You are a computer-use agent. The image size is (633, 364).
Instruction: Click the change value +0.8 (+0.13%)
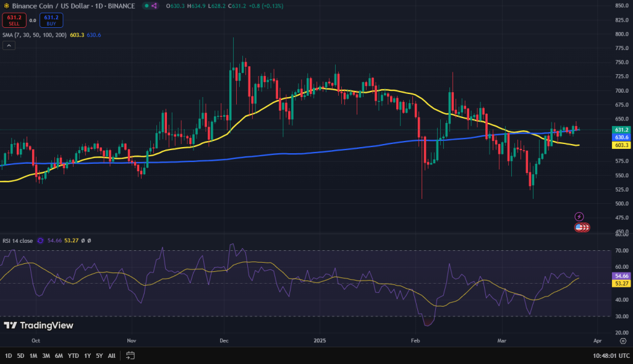tap(265, 6)
